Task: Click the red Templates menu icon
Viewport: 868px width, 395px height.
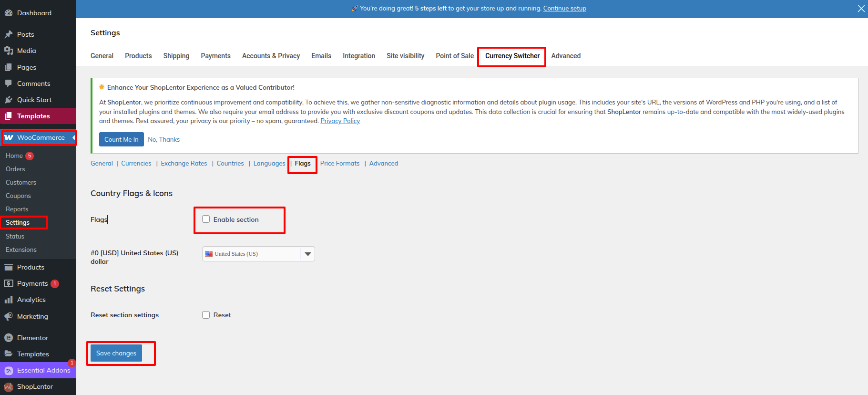Action: click(9, 116)
